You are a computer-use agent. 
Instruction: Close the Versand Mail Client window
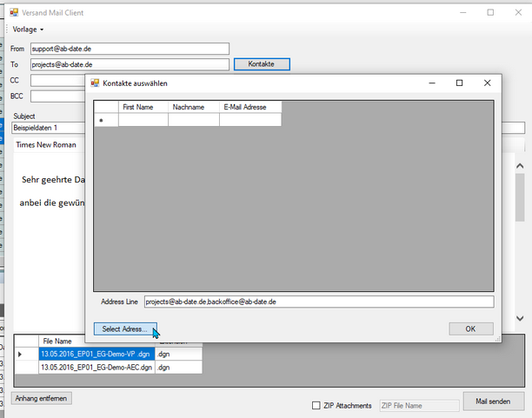[518, 13]
